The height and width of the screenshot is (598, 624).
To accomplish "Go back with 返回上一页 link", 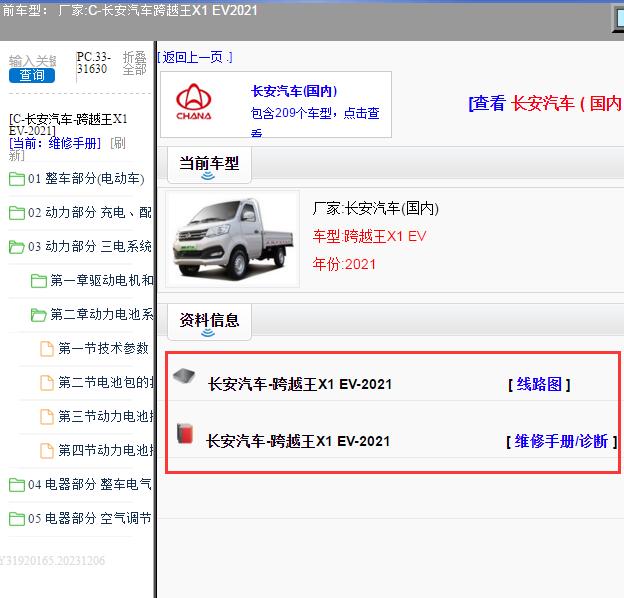I will click(x=195, y=57).
